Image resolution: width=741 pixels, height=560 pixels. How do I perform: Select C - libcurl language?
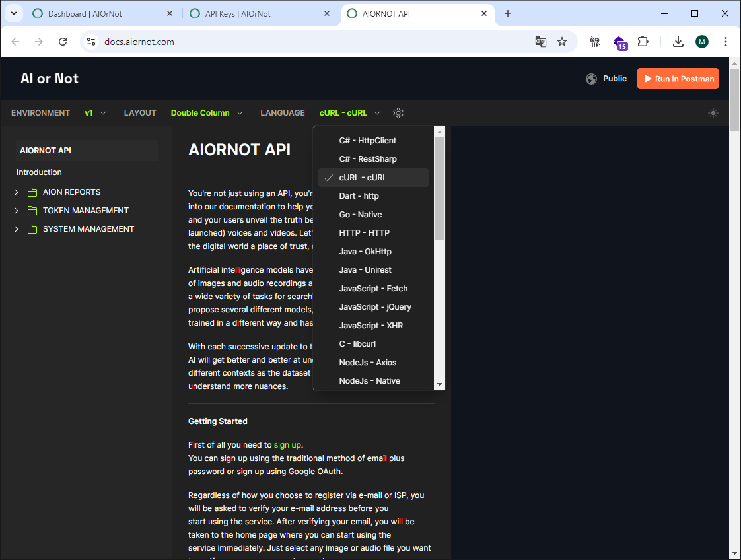[373, 343]
